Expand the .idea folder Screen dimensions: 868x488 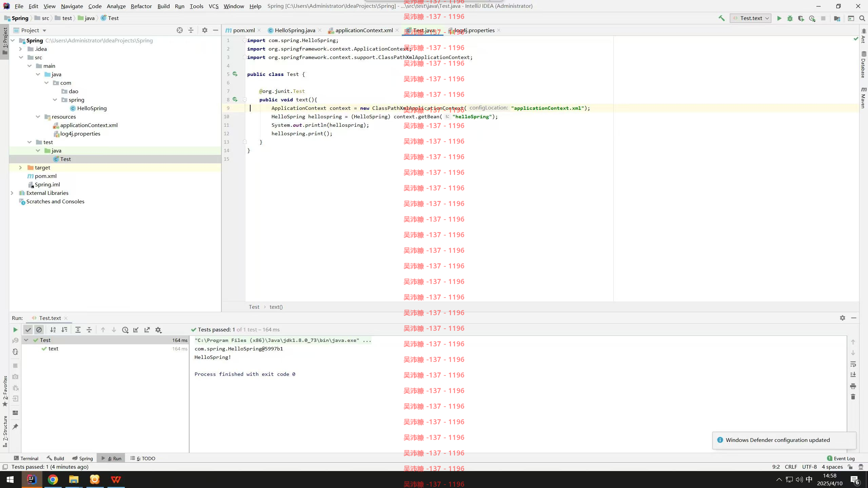click(20, 49)
